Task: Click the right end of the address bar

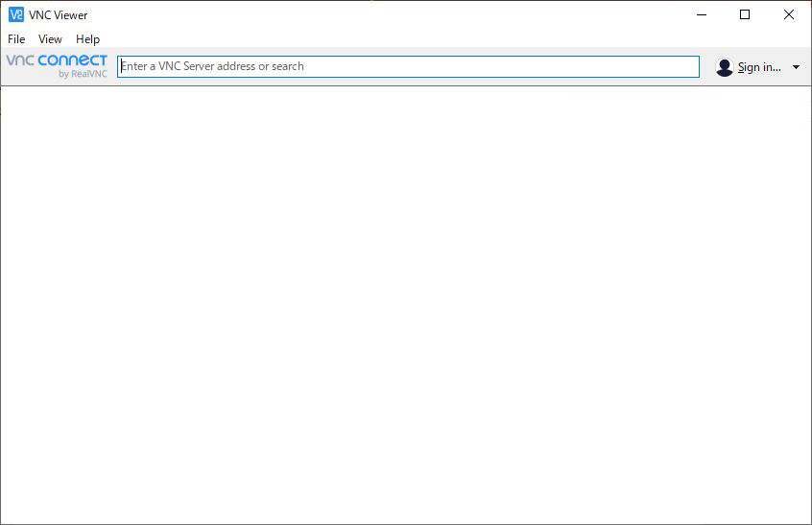Action: [x=686, y=66]
